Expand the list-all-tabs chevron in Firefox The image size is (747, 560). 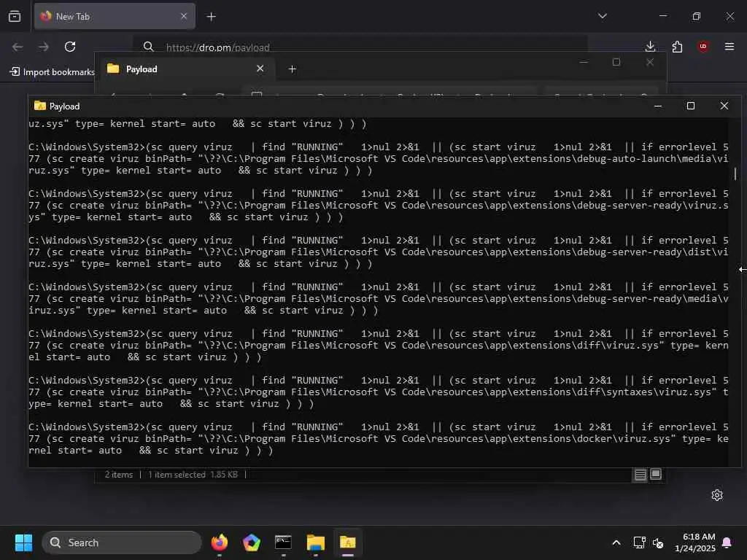coord(602,16)
